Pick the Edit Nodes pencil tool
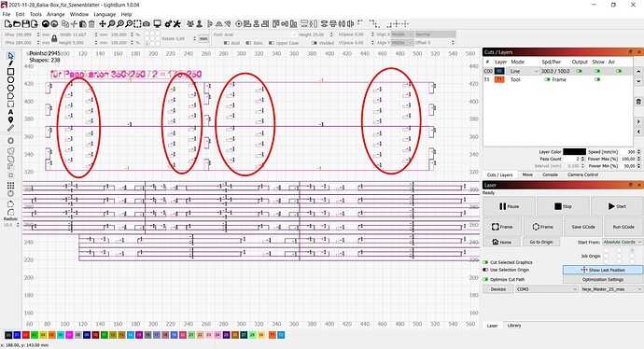The width and height of the screenshot is (644, 349). (10, 63)
